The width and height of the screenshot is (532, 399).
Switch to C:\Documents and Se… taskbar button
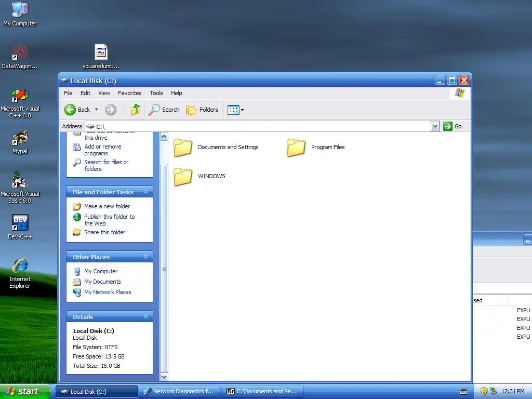263,392
